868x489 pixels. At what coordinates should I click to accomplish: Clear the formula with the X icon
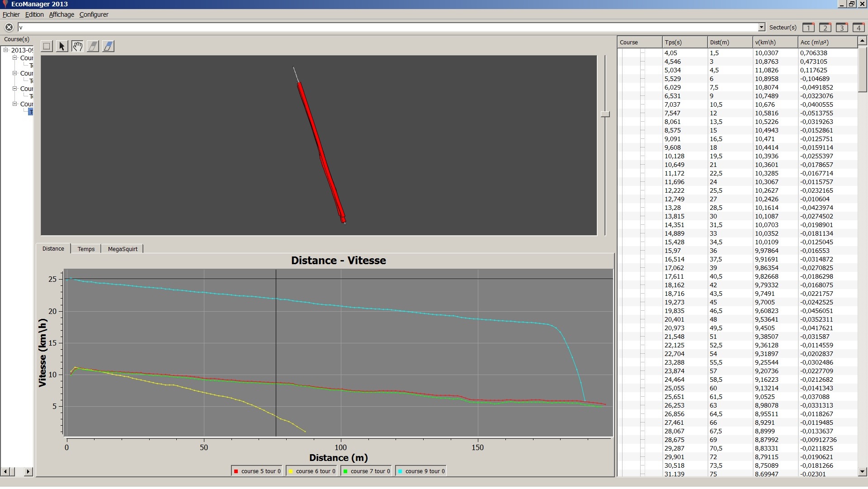9,27
